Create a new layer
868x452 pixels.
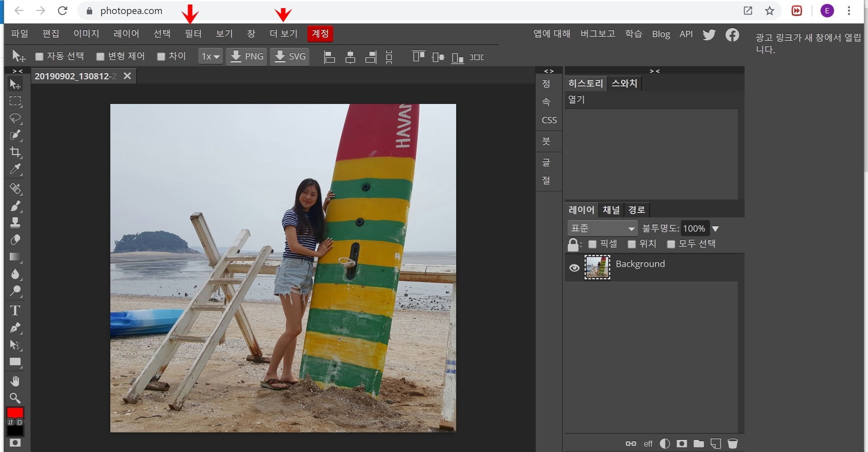click(716, 443)
